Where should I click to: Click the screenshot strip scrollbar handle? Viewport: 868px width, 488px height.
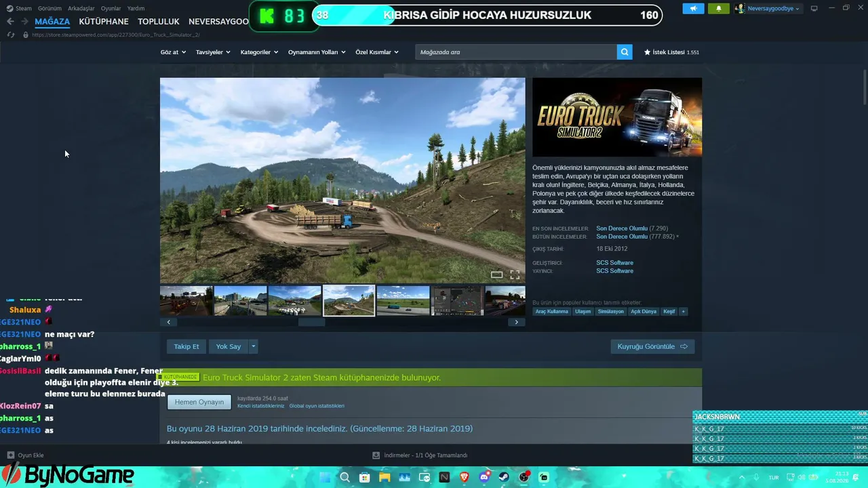(x=311, y=322)
